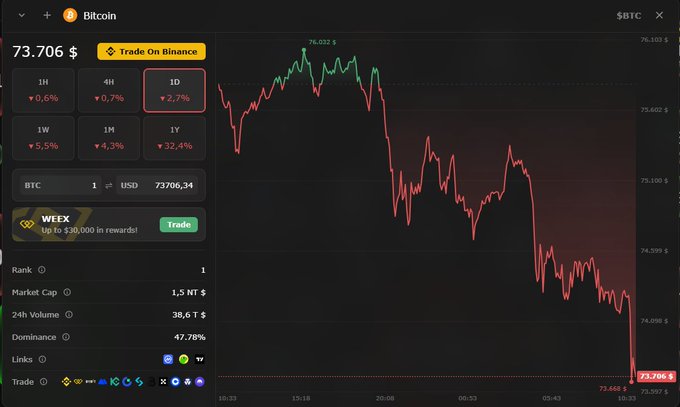This screenshot has width=680, height=407.
Task: Select the 4H timeframe tab
Action: click(x=109, y=90)
